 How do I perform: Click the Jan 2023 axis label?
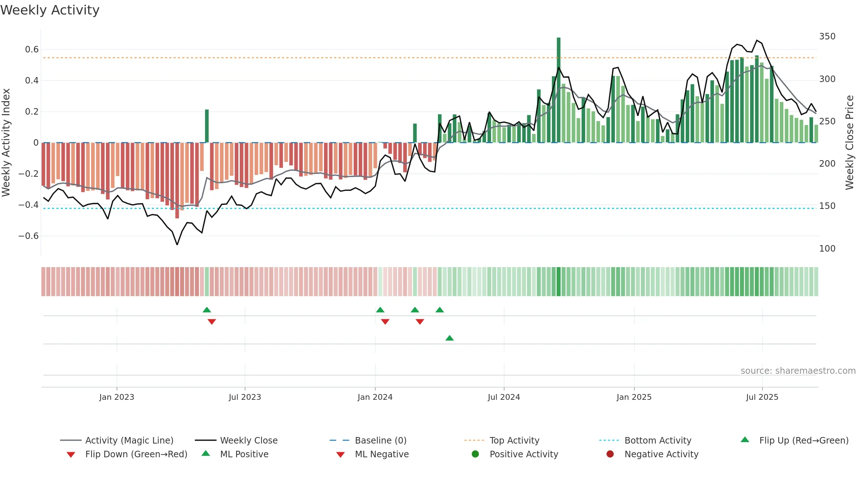click(117, 397)
